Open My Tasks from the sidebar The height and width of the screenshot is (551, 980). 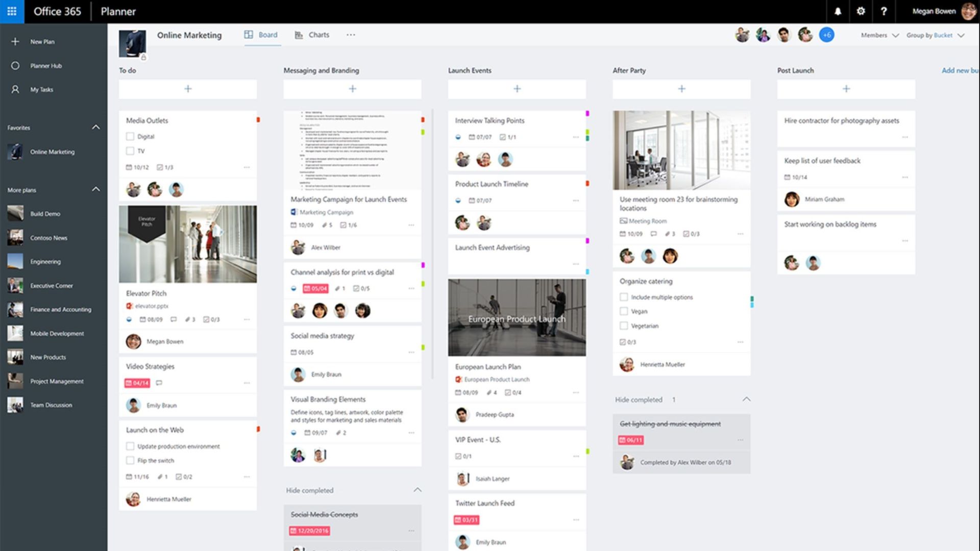[x=42, y=89]
